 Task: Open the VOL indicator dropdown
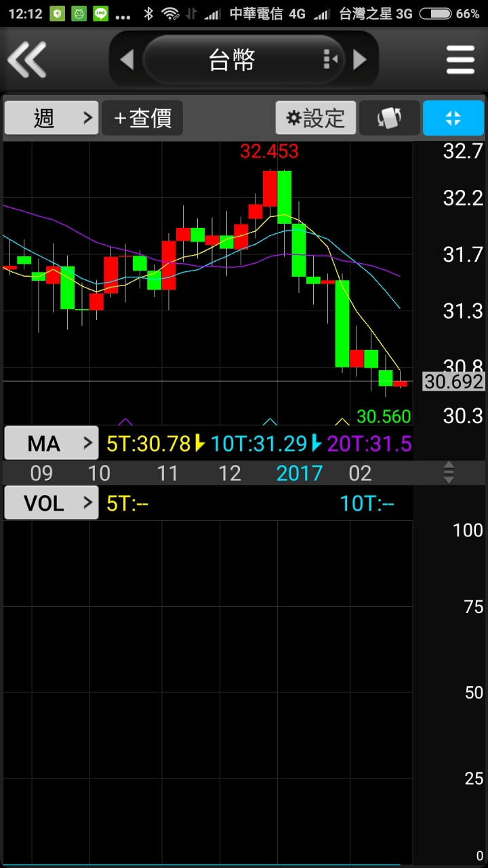(x=52, y=503)
